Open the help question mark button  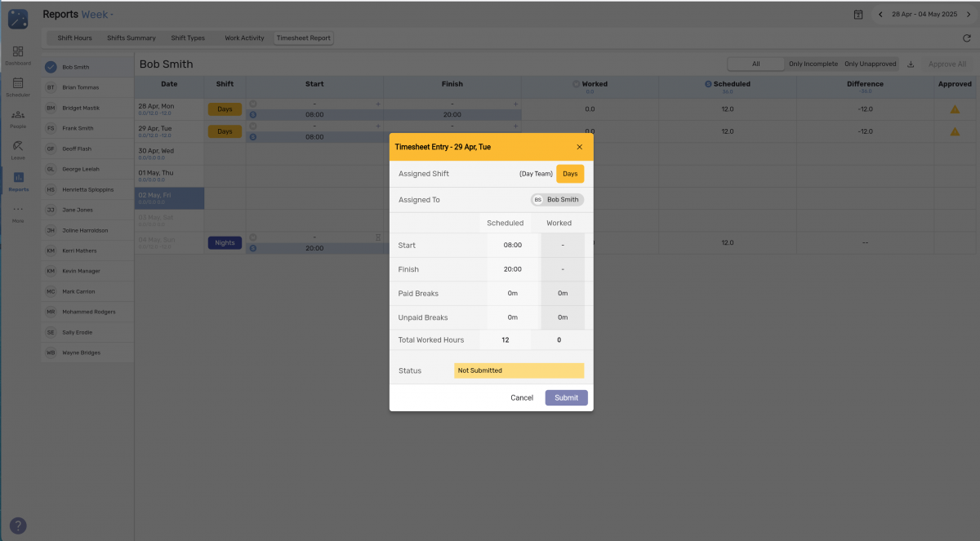tap(17, 525)
